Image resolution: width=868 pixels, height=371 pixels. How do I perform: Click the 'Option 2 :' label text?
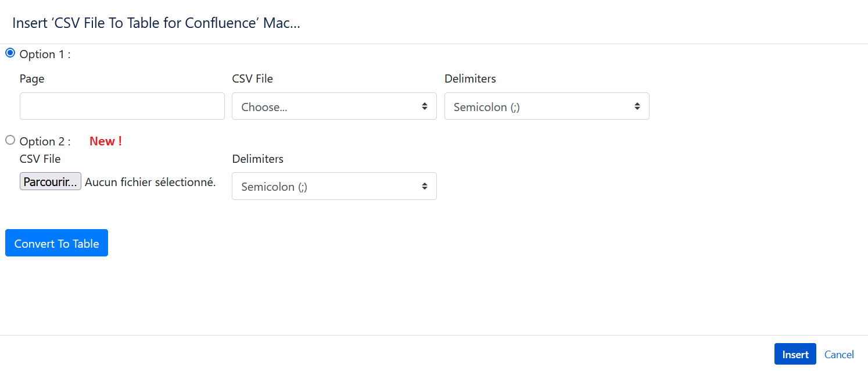[x=45, y=141]
